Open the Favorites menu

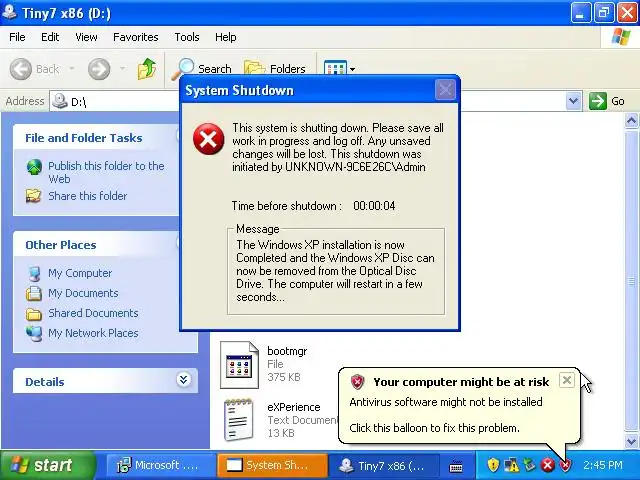136,37
